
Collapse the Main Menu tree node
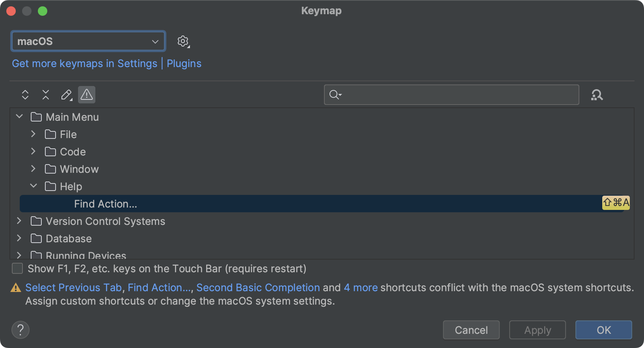(19, 117)
